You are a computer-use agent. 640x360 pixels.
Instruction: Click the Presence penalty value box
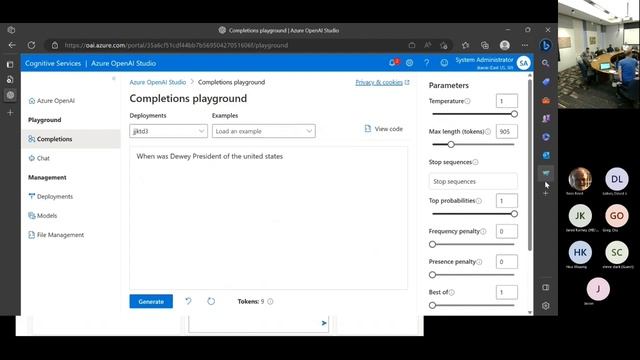(507, 262)
